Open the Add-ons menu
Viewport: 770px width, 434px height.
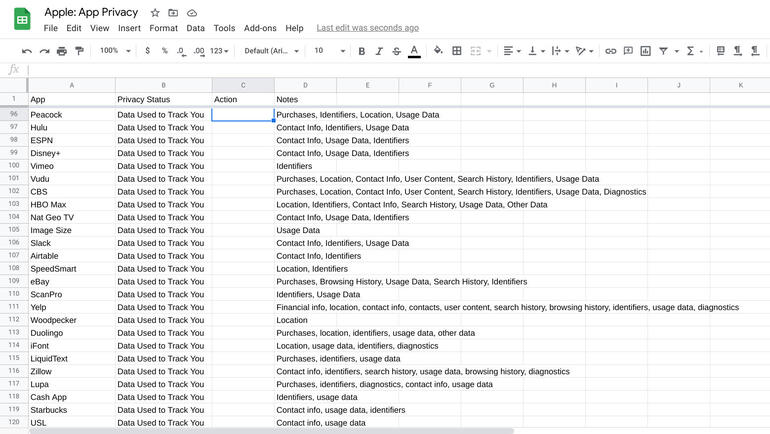coord(260,28)
